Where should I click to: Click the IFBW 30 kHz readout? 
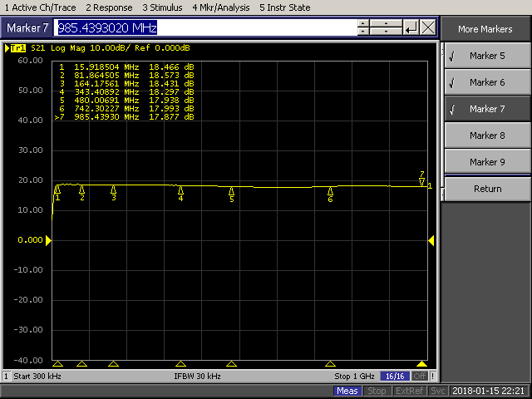coord(198,377)
